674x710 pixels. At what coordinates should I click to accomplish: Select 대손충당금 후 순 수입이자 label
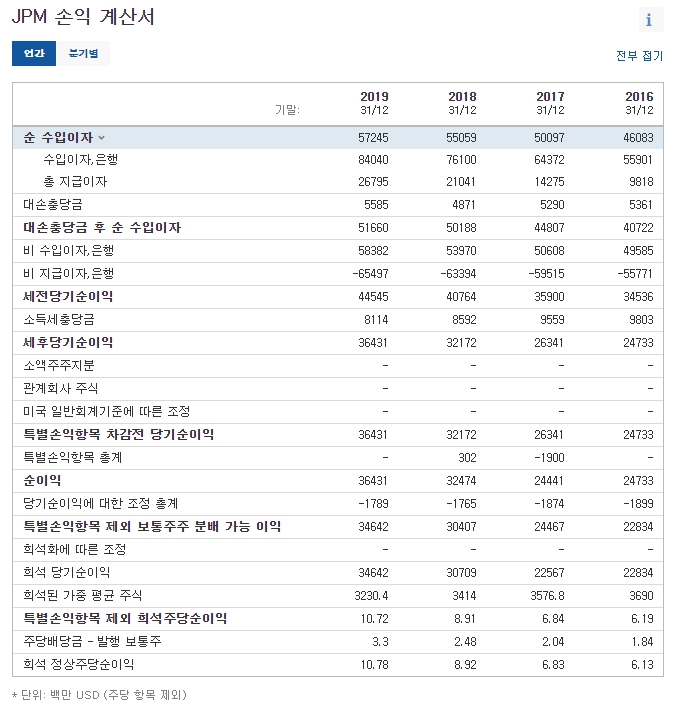tap(102, 227)
